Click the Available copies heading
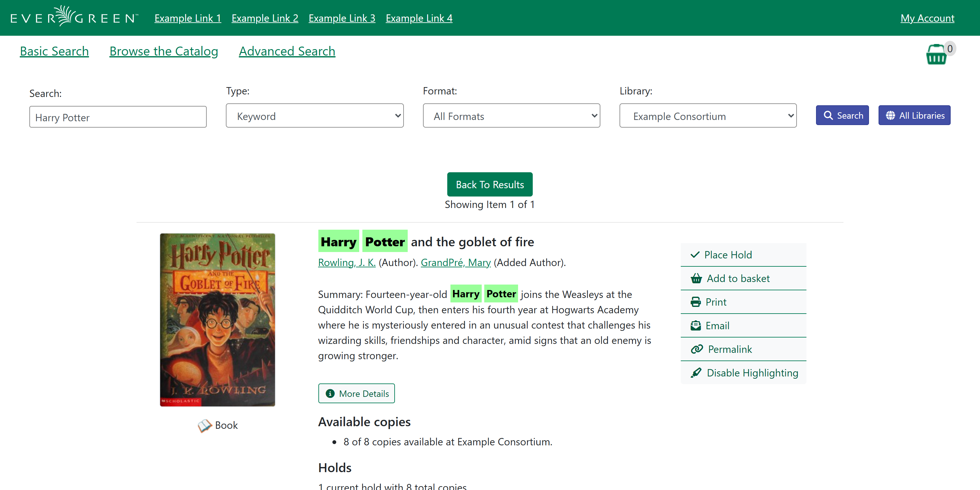 click(364, 421)
